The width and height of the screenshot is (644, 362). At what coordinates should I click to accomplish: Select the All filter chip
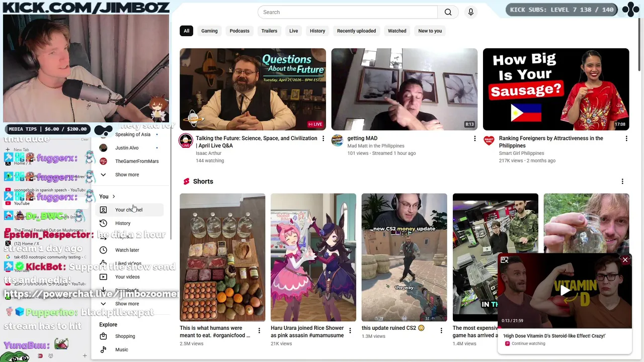[186, 31]
